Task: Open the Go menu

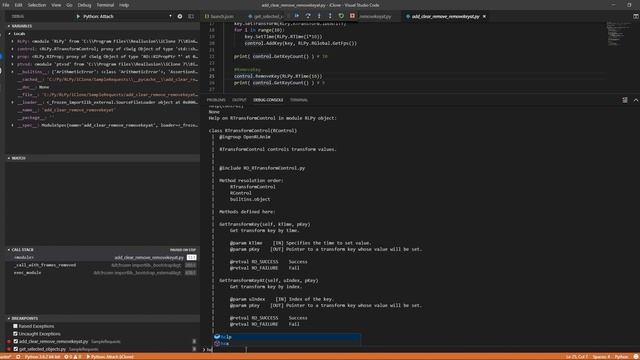Action: click(x=69, y=5)
